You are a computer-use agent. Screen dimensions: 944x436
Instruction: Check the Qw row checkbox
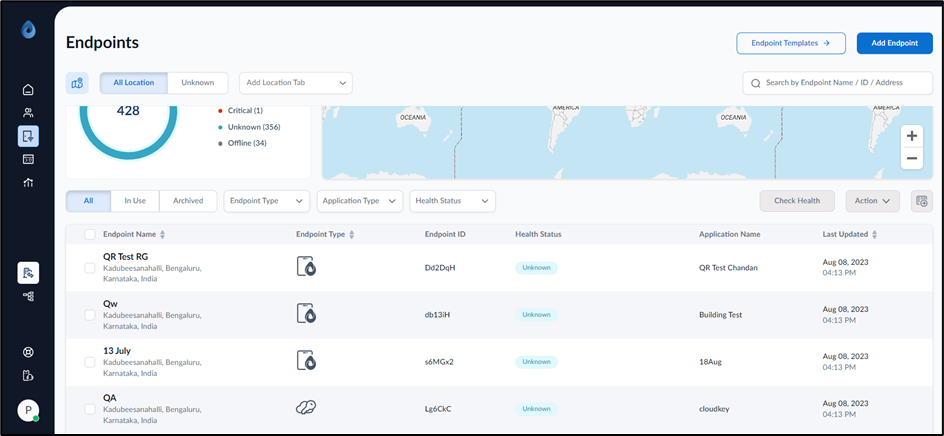tap(90, 315)
